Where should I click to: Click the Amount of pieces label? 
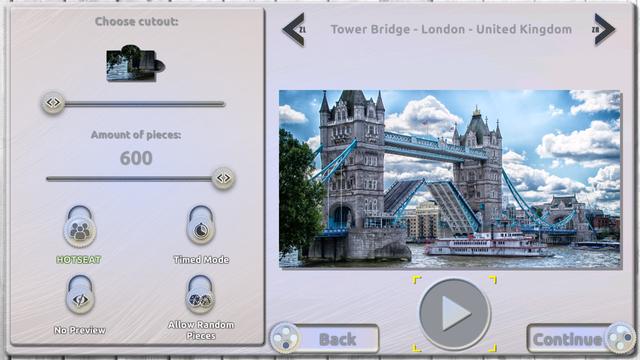(136, 135)
